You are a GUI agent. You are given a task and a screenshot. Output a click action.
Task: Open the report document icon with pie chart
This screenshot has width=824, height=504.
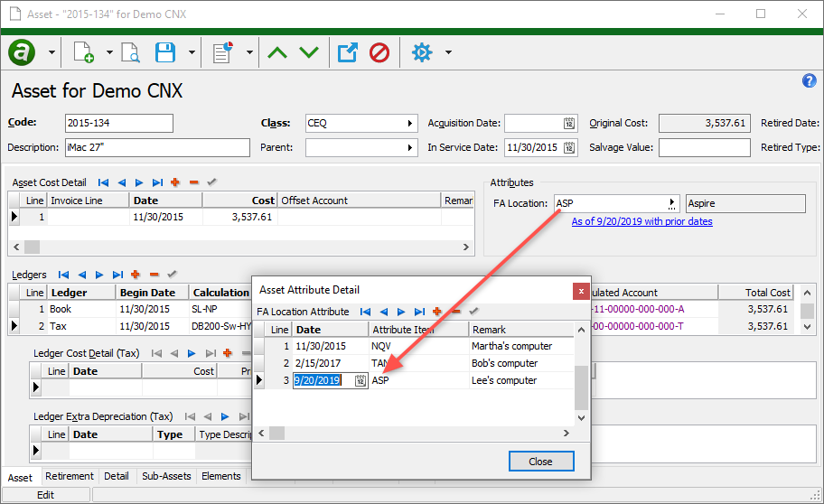222,52
